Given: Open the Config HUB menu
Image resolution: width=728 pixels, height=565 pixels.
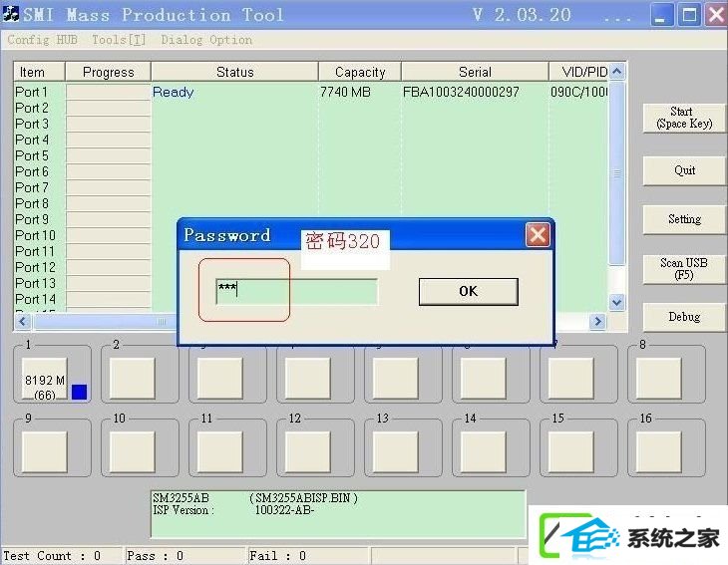Looking at the screenshot, I should click(x=42, y=40).
